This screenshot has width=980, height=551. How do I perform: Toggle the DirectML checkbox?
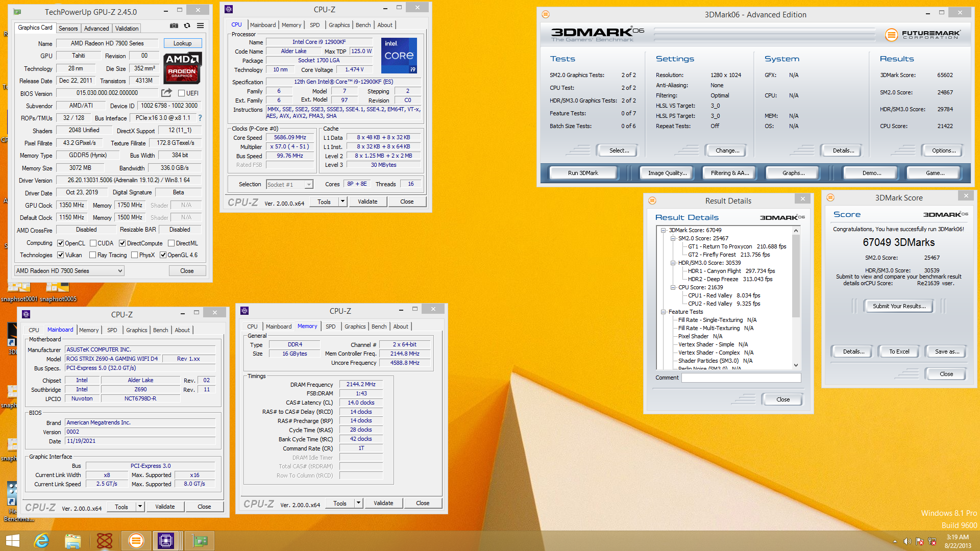tap(171, 243)
